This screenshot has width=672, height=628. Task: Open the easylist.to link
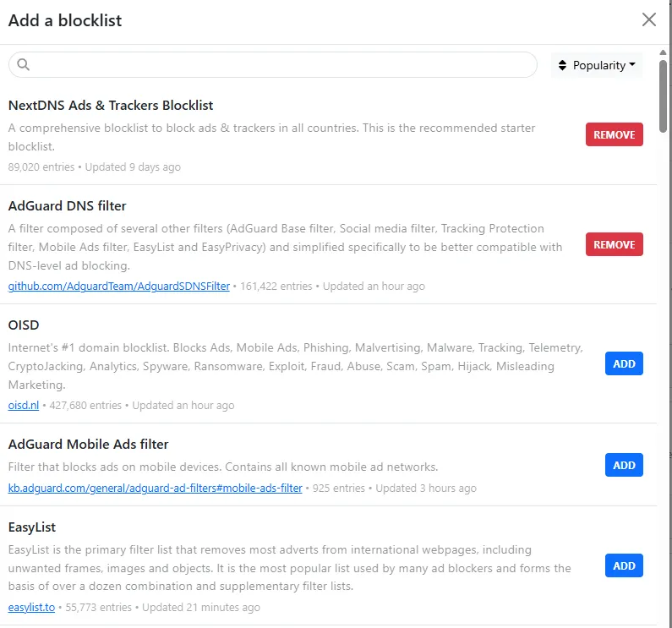[31, 608]
